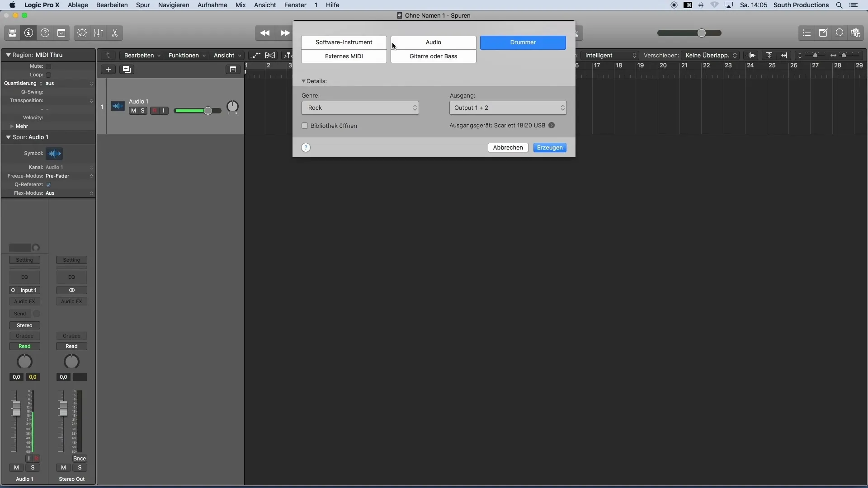This screenshot has width=868, height=488.
Task: Toggle the automation curve icon
Action: tap(255, 55)
